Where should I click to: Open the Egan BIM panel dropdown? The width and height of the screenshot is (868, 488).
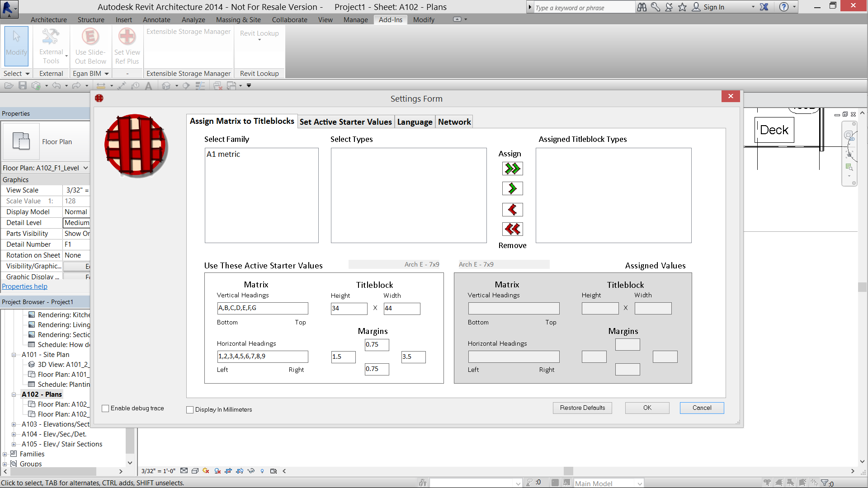(x=107, y=74)
